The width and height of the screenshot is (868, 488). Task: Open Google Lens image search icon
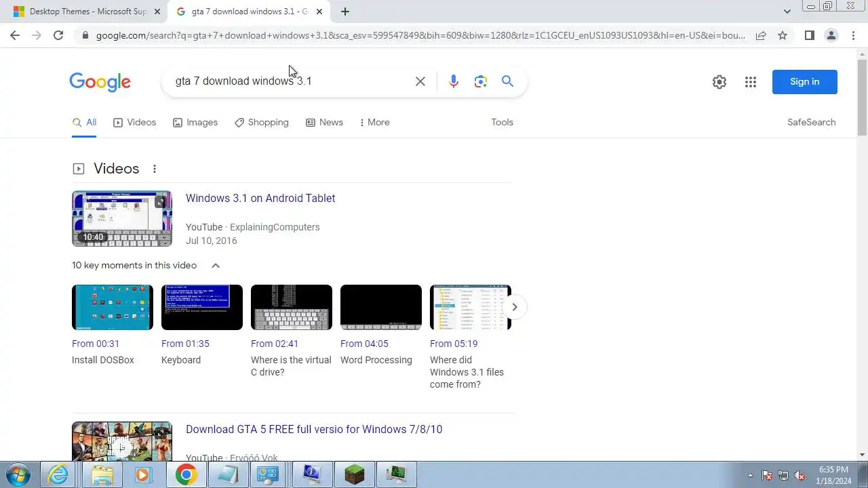point(481,81)
